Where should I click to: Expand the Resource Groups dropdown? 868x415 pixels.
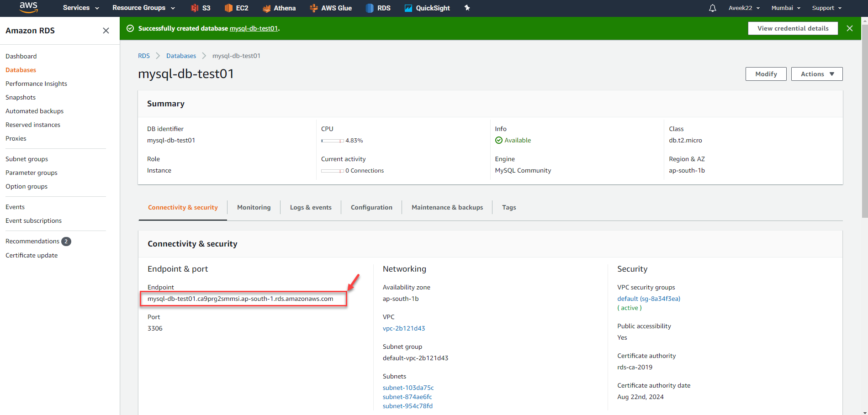click(x=143, y=8)
